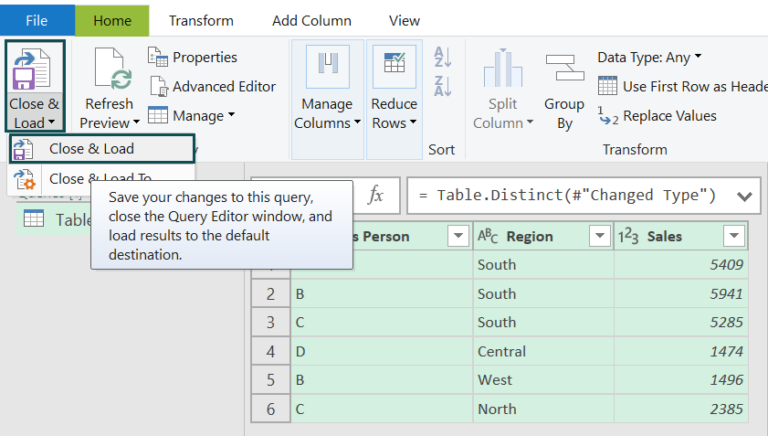Choose Close & Load from the menu

tap(92, 149)
